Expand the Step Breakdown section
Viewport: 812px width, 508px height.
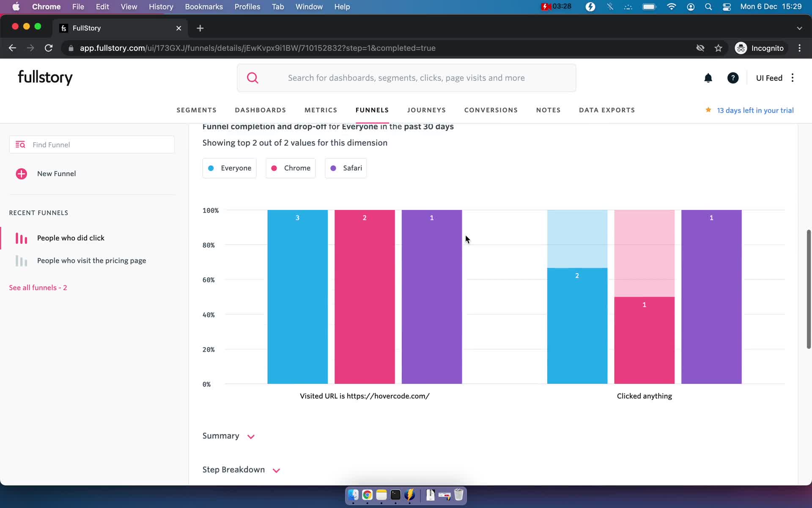pos(276,469)
